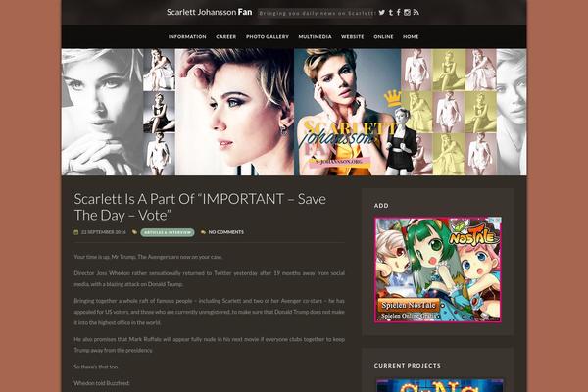Click the line 'So there's that too.'

[96, 367]
